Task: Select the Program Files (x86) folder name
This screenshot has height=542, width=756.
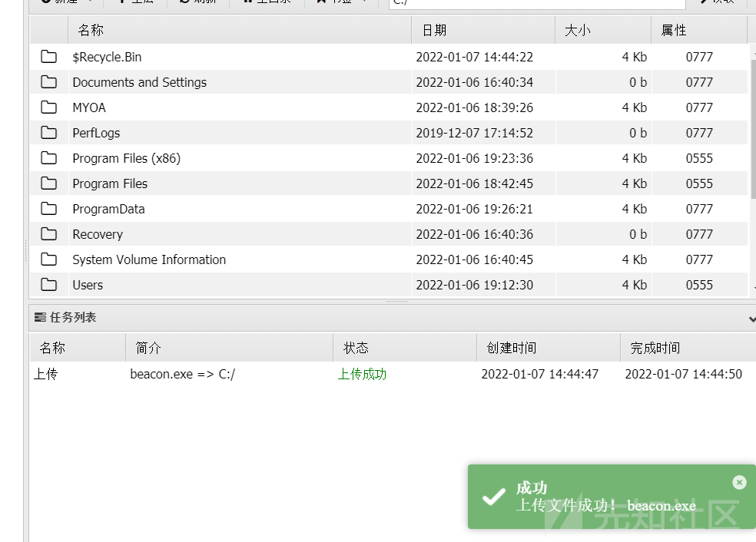Action: click(126, 158)
